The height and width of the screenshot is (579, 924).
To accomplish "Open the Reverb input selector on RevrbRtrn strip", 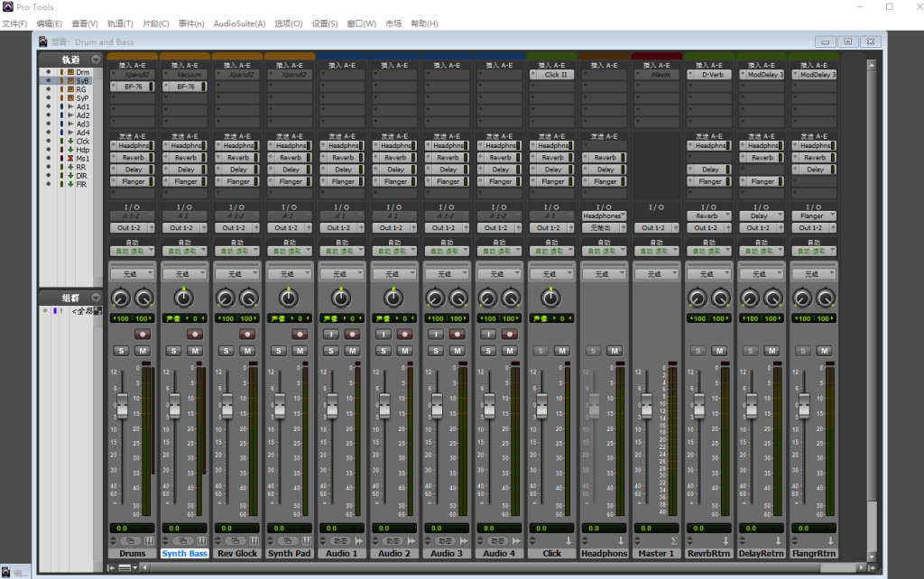I will (709, 216).
